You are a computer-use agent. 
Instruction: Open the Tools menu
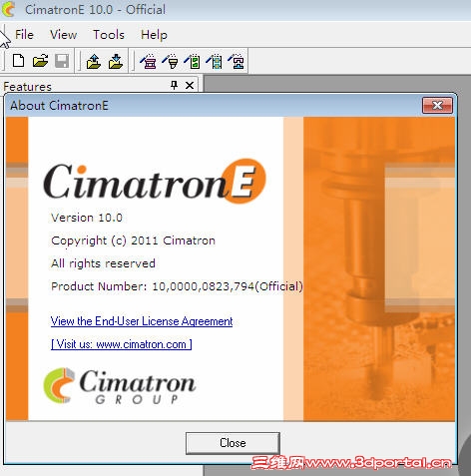click(x=109, y=35)
